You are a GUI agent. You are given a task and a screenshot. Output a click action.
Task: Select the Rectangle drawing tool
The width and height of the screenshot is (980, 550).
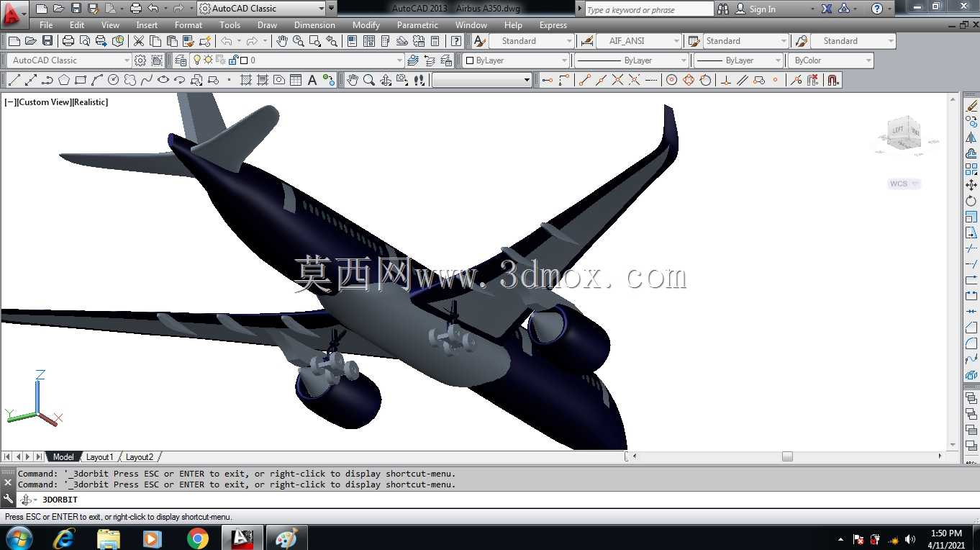tap(81, 80)
